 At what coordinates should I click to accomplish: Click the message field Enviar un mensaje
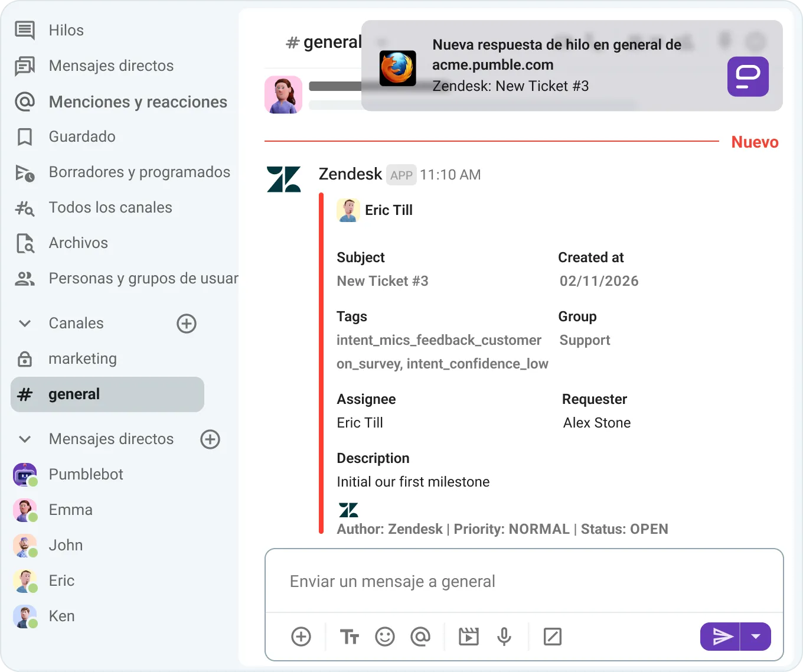[524, 582]
